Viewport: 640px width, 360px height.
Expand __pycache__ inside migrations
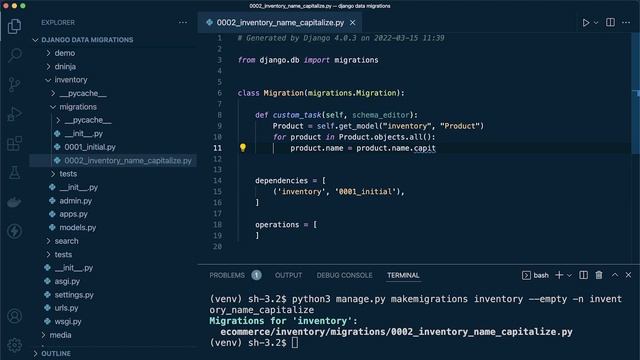88,120
